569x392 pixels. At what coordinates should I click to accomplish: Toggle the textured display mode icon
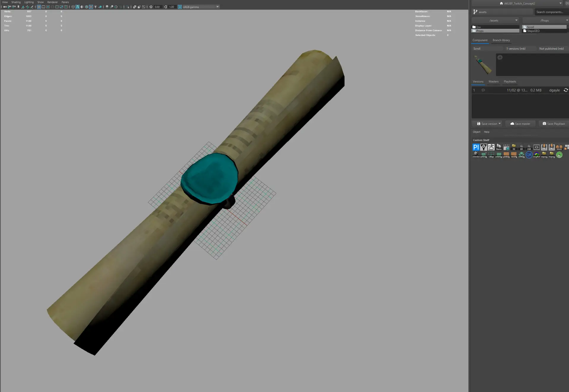coord(91,7)
